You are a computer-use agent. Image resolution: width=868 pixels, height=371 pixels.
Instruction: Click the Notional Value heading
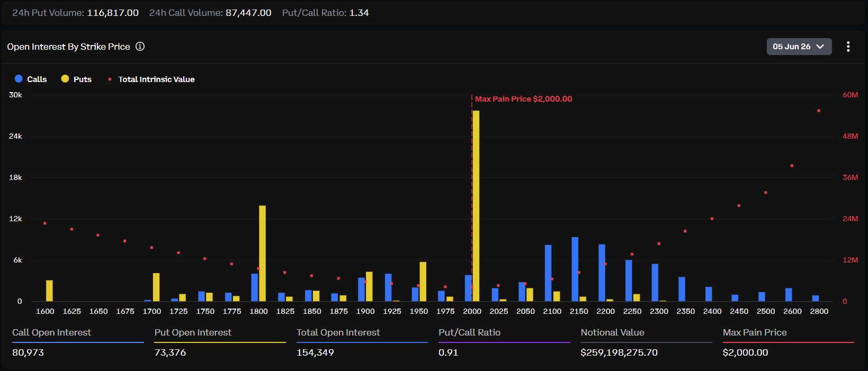click(x=612, y=332)
